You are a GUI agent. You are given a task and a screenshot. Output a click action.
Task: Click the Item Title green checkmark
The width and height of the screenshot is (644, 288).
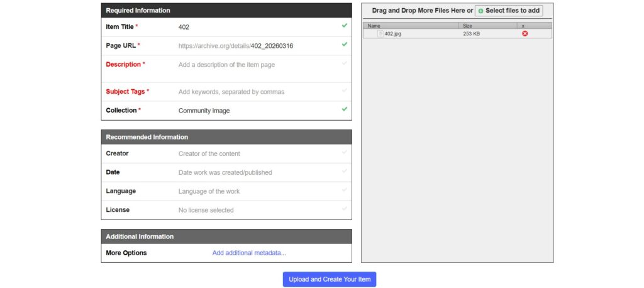[x=344, y=26]
